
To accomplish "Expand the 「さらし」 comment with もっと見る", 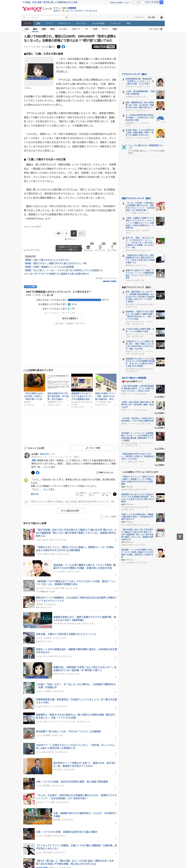I will pyautogui.click(x=49, y=489).
